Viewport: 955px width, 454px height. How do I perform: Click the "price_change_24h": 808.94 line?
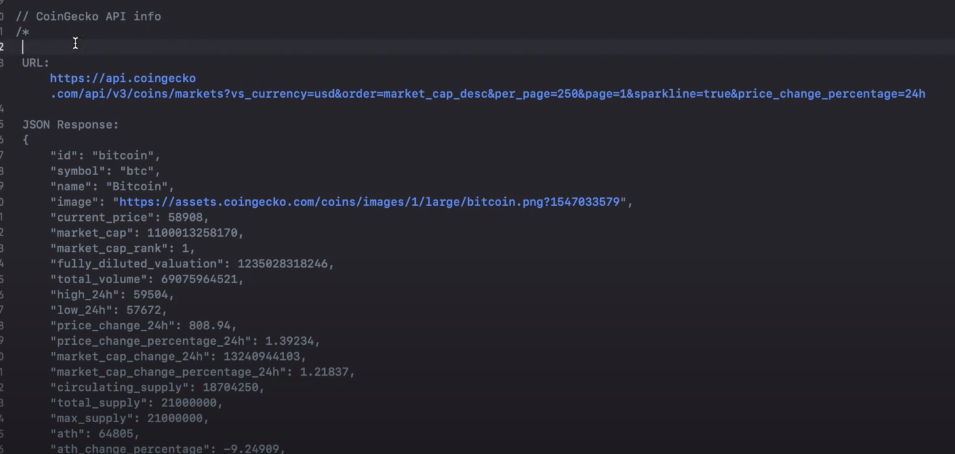(x=144, y=326)
